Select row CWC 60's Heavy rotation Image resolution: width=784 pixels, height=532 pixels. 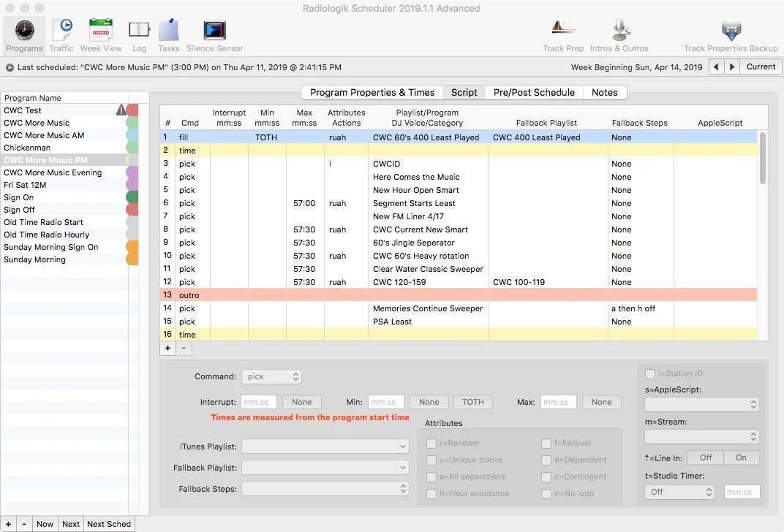click(x=459, y=256)
